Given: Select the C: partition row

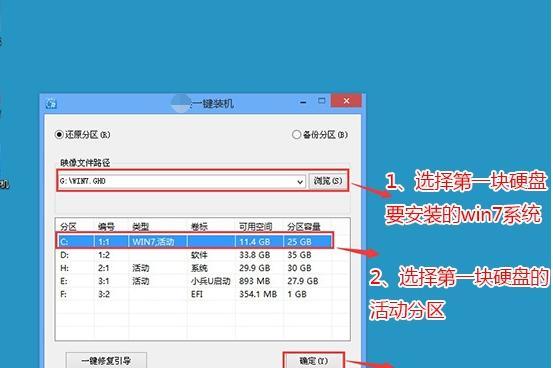Looking at the screenshot, I should coord(195,242).
